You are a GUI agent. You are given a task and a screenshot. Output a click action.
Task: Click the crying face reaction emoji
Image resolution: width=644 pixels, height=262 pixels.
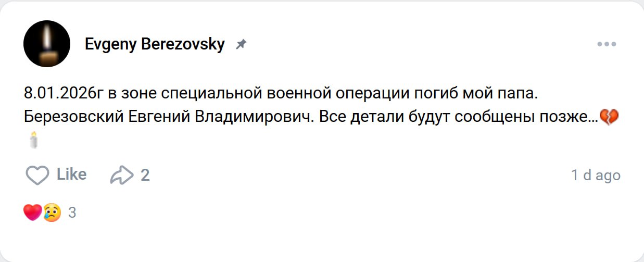[52, 213]
